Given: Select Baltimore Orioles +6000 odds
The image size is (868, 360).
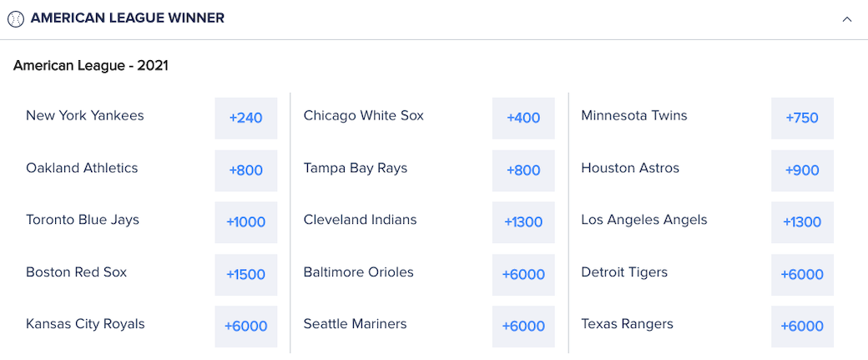Looking at the screenshot, I should click(523, 274).
